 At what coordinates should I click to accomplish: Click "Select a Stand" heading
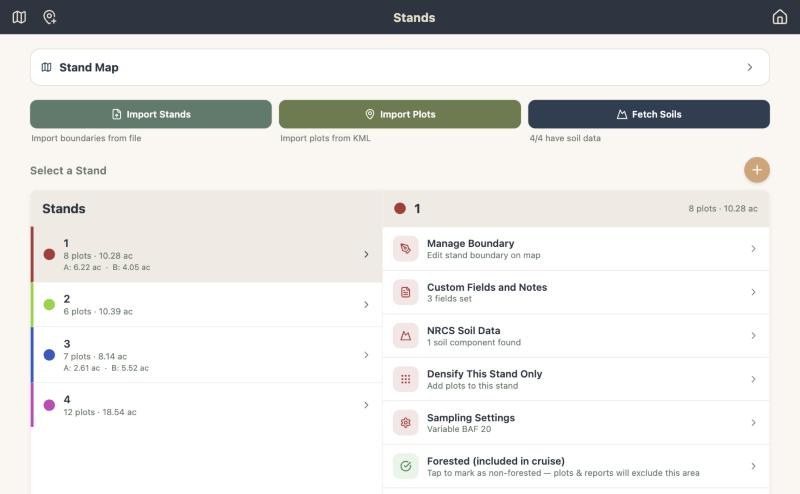pos(68,170)
